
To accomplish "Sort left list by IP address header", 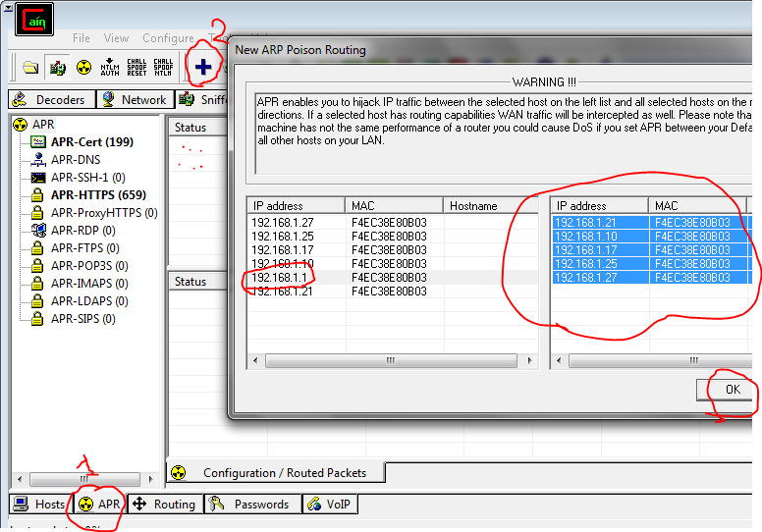I will [296, 206].
